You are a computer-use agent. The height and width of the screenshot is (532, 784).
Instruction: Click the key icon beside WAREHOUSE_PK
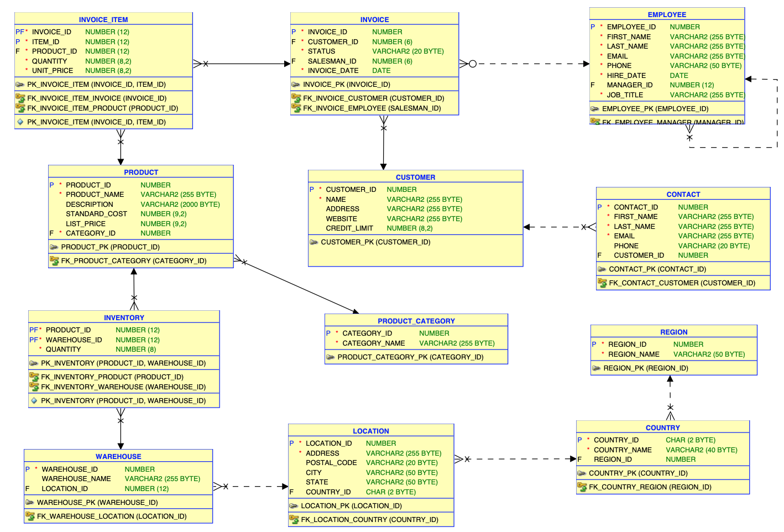(x=30, y=503)
